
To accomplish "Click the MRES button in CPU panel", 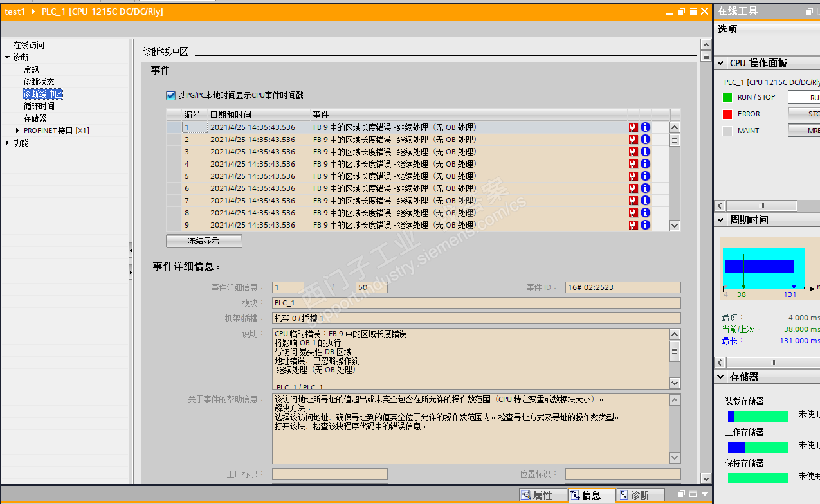I will [x=804, y=130].
